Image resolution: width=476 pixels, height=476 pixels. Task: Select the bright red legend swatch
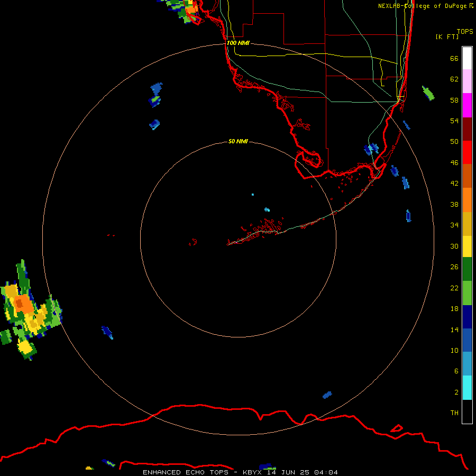click(467, 152)
